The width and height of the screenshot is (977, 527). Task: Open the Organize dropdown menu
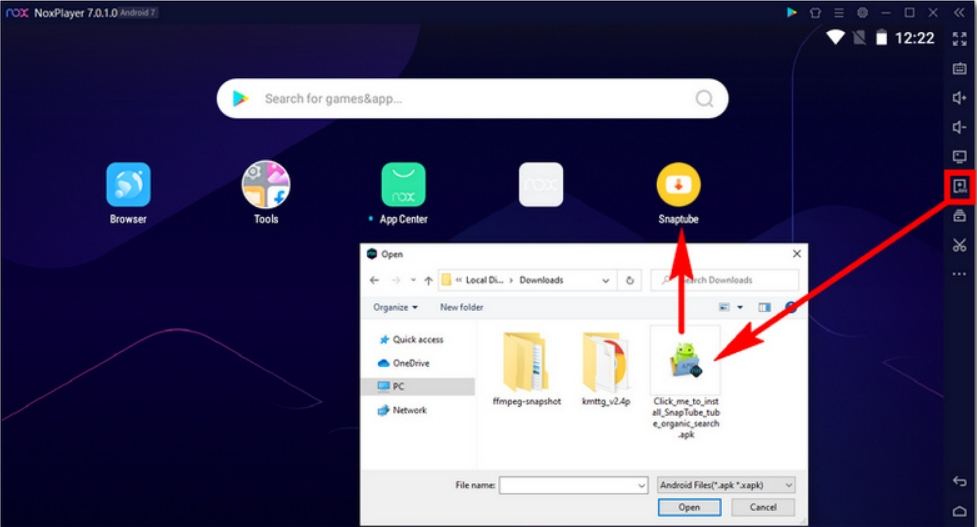tap(396, 307)
